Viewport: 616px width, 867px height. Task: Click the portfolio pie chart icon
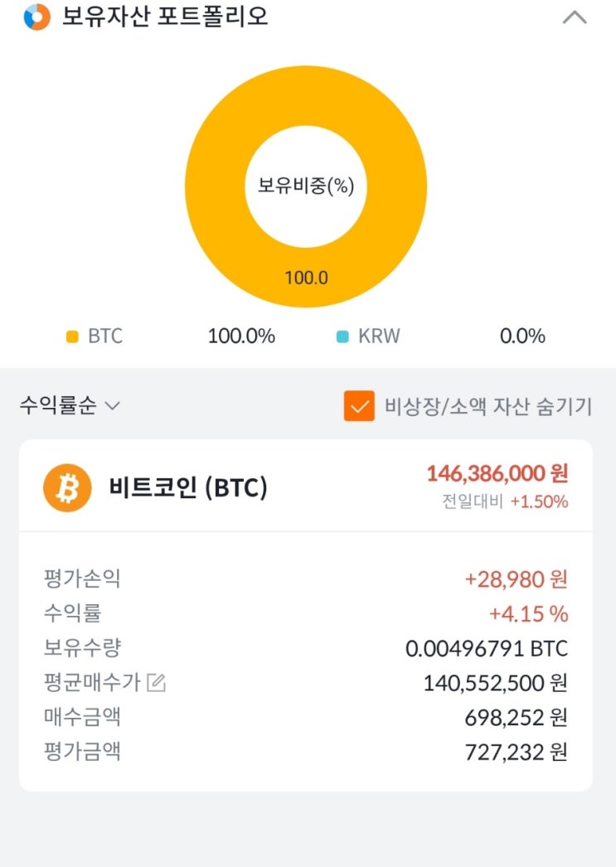tap(36, 17)
